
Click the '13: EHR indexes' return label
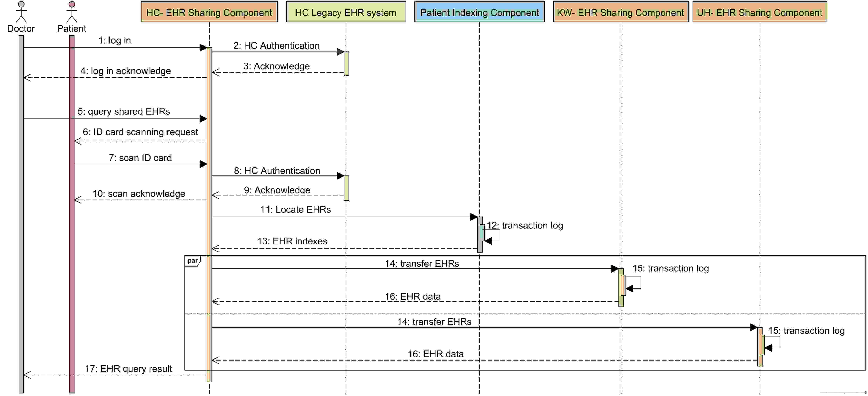pyautogui.click(x=292, y=241)
